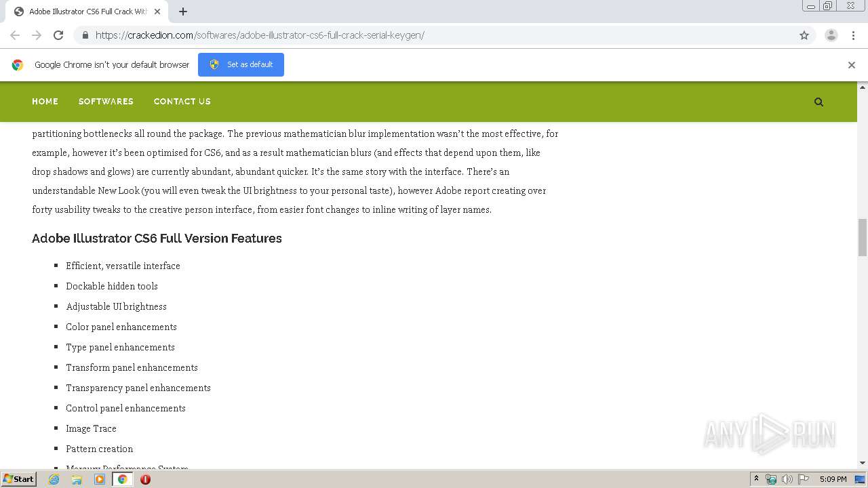Viewport: 868px width, 488px height.
Task: Click the Chrome taskbar icon
Action: (x=122, y=479)
